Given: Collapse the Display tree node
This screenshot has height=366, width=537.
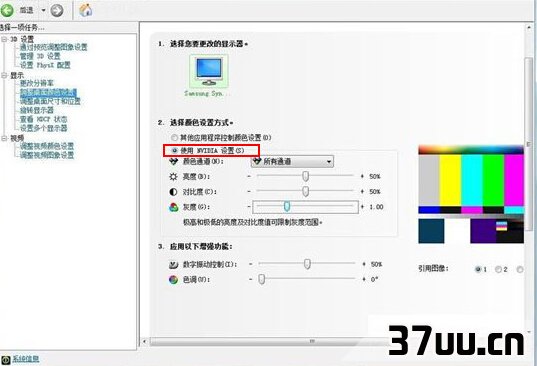Looking at the screenshot, I should pos(4,75).
